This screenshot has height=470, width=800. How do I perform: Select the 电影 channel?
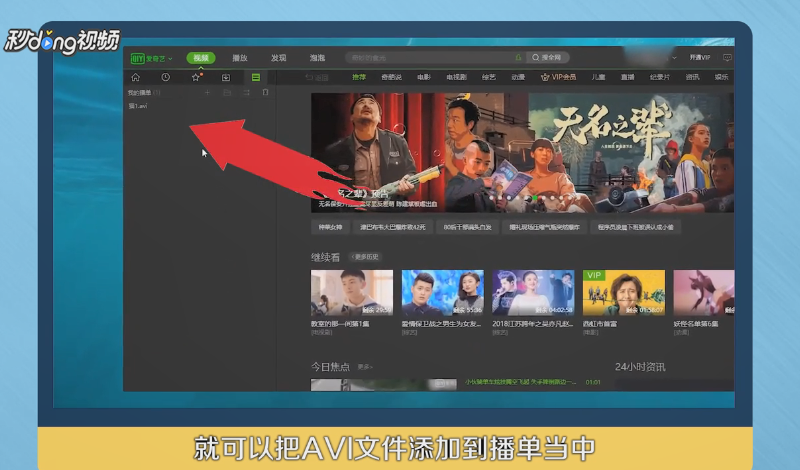click(424, 77)
